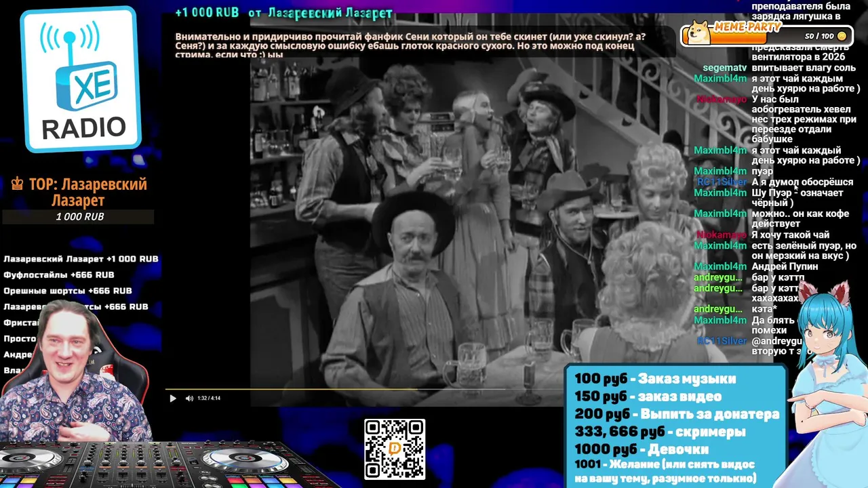The width and height of the screenshot is (868, 488).
Task: Click the Meme Party 50 / 100 progress bar
Action: point(768,36)
